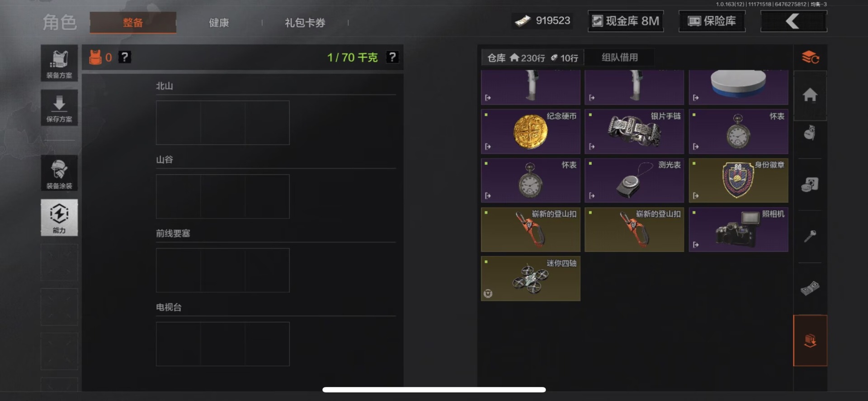This screenshot has height=401, width=868.
Task: Open the 装备方案 loadout icon
Action: tap(59, 63)
